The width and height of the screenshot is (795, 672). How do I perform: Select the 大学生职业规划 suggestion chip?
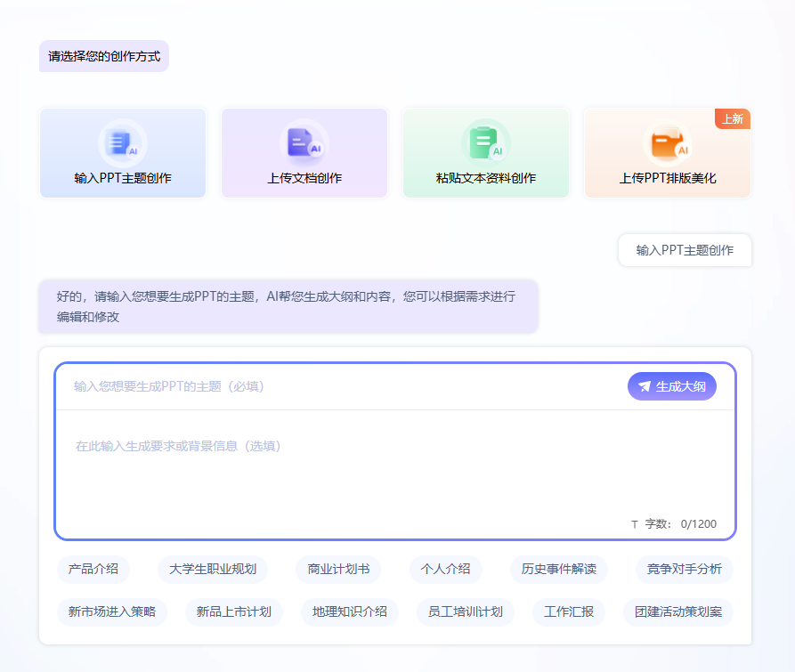coord(213,569)
